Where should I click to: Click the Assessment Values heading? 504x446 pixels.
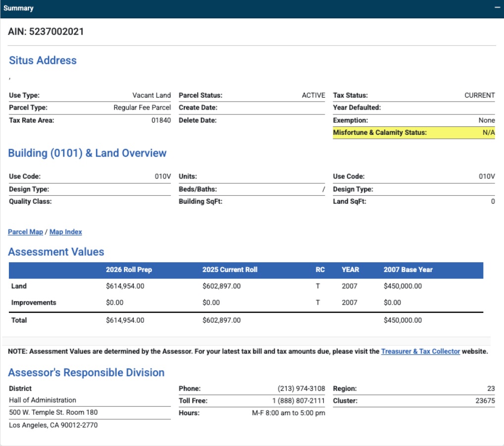[56, 252]
